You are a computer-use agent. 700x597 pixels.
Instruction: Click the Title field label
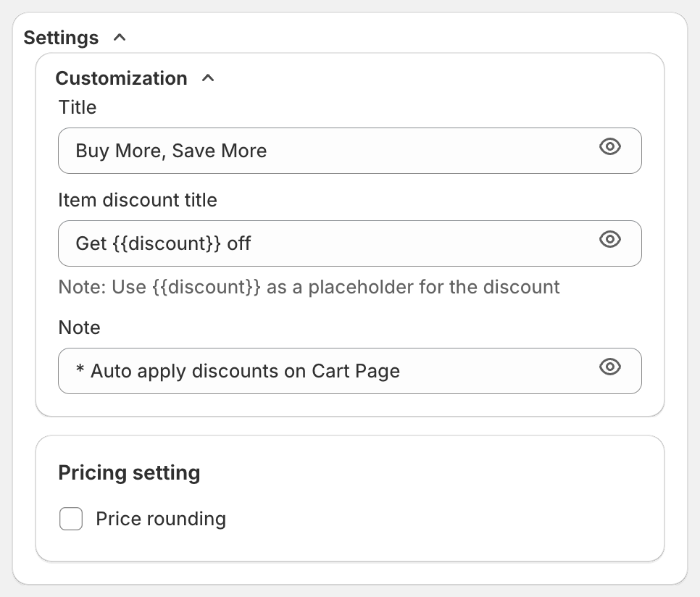click(78, 107)
